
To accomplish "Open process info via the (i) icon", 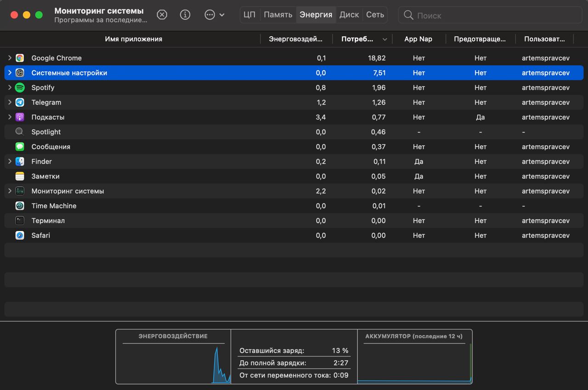I will point(185,15).
